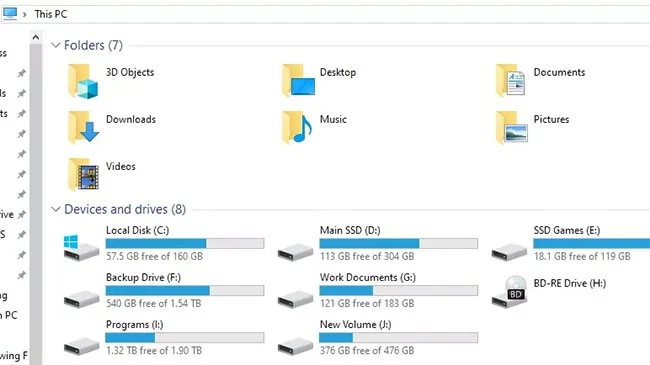Click the Backup Drive (F:) name
The image size is (650, 365).
pos(143,277)
